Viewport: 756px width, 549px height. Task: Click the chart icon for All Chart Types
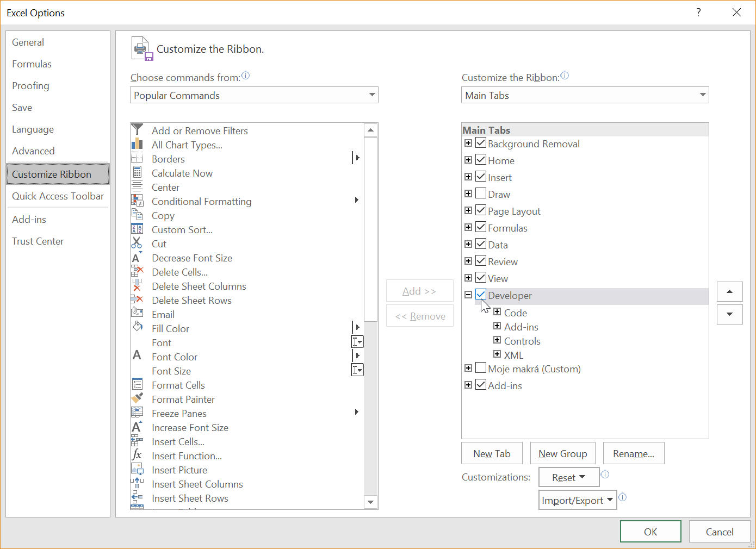click(137, 144)
